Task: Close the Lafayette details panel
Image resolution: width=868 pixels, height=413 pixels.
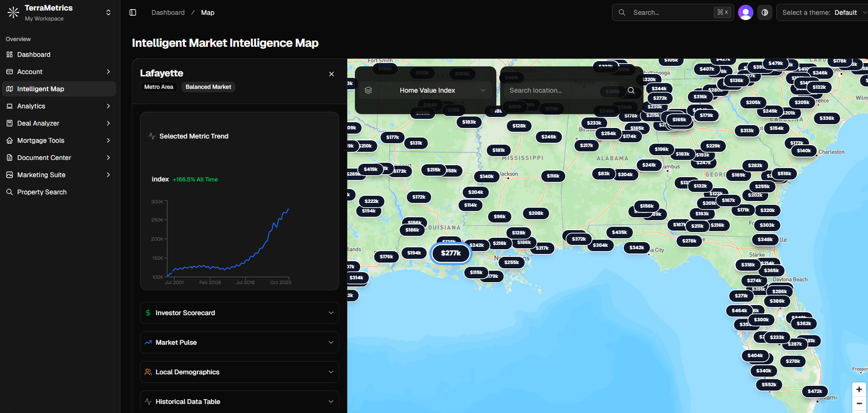Action: [332, 74]
